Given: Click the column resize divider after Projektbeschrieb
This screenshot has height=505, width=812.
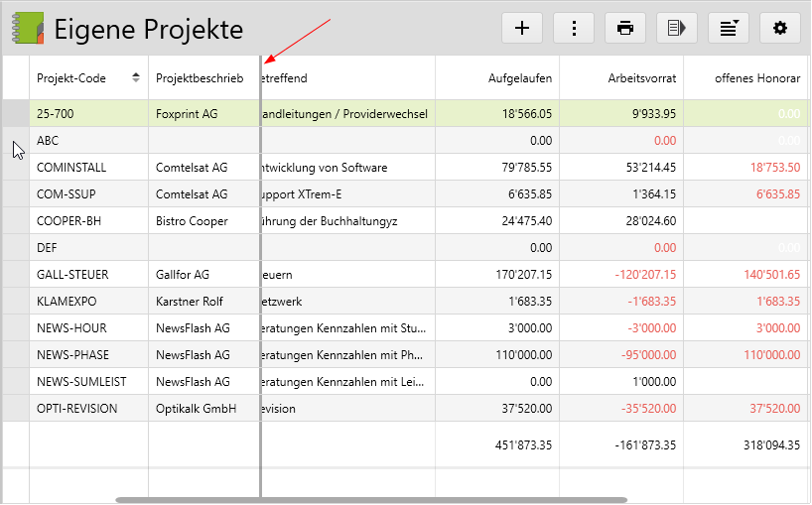Looking at the screenshot, I should point(260,77).
